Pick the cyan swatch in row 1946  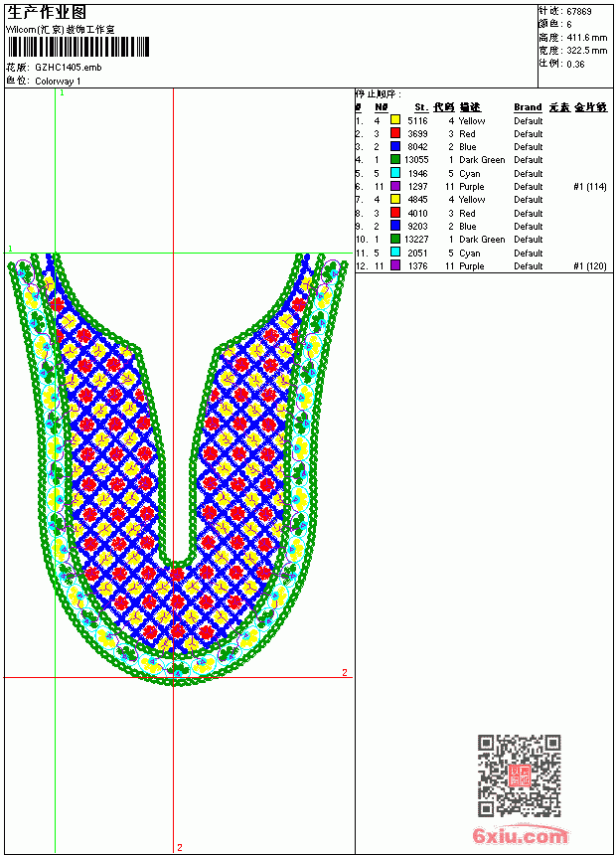(395, 173)
